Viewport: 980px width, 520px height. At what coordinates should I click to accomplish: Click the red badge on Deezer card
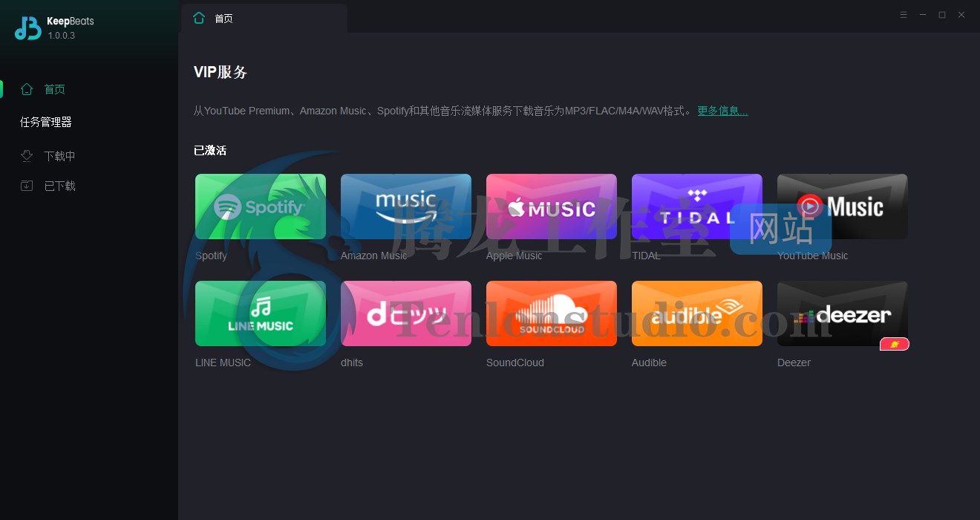(x=895, y=344)
